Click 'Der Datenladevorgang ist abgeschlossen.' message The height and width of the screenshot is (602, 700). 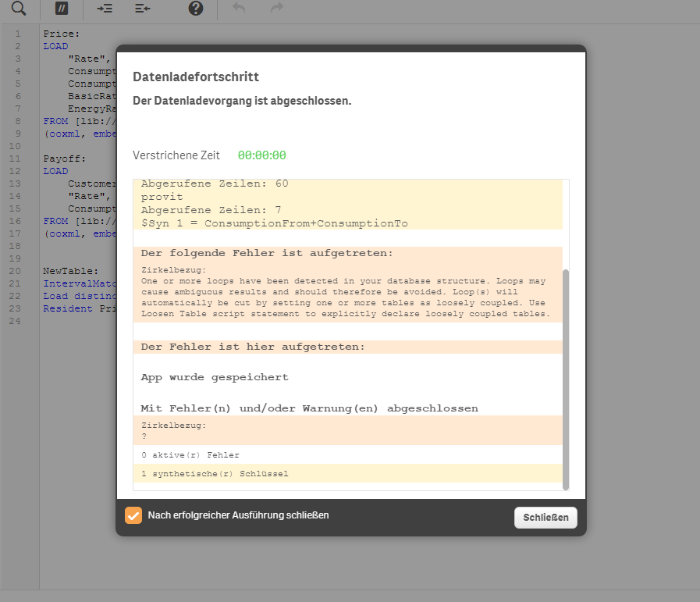tap(242, 101)
